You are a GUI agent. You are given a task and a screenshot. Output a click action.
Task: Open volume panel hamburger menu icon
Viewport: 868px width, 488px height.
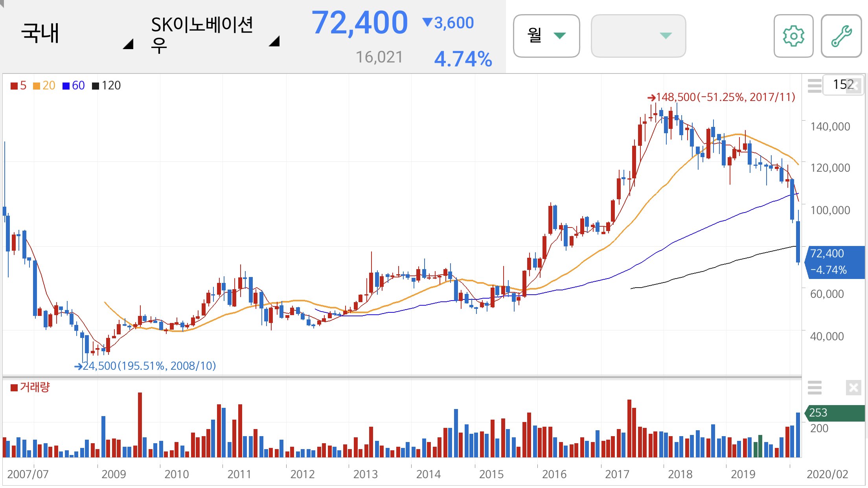815,387
